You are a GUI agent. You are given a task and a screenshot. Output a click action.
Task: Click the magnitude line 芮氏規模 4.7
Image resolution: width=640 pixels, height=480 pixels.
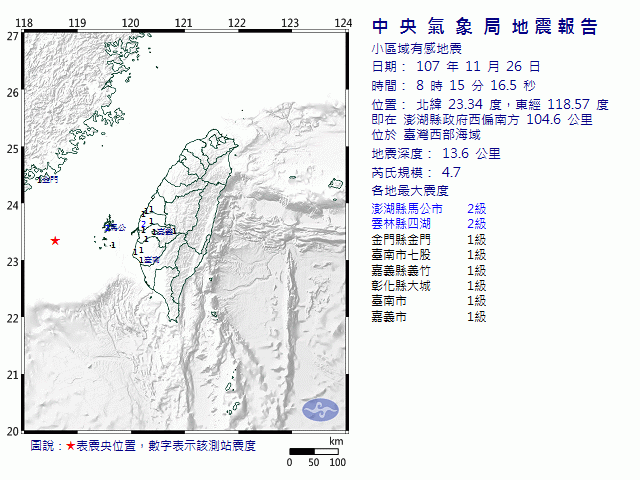416,173
